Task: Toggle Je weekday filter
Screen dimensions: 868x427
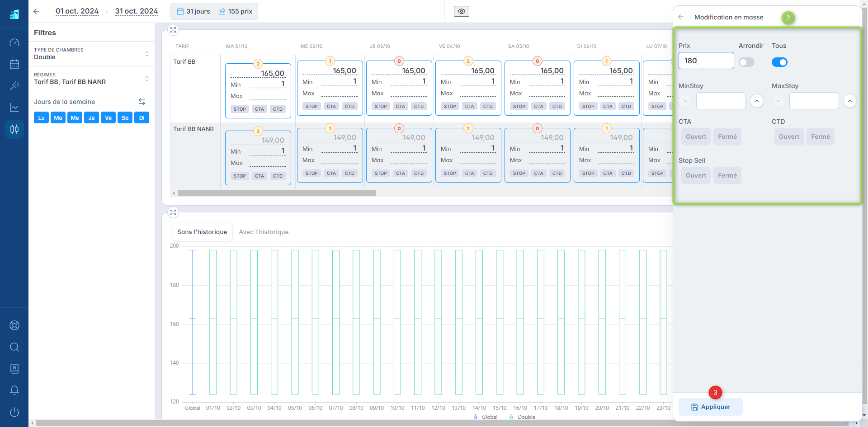Action: pyautogui.click(x=91, y=117)
